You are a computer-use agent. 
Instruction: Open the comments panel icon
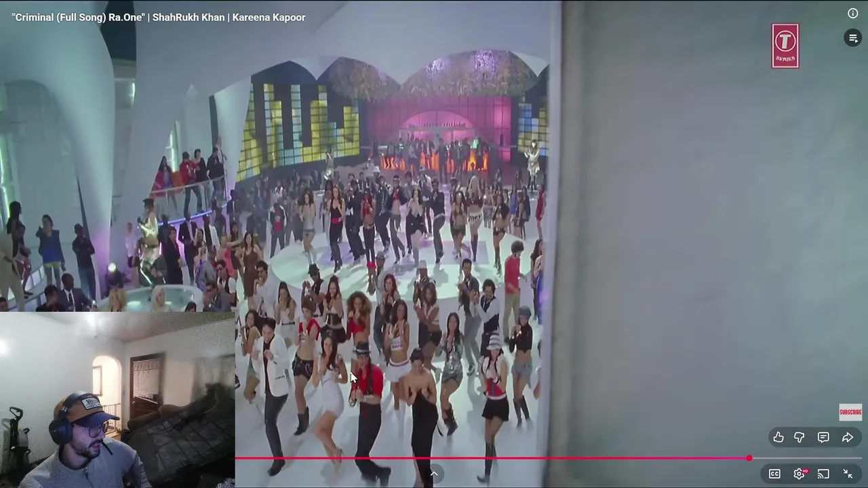823,438
